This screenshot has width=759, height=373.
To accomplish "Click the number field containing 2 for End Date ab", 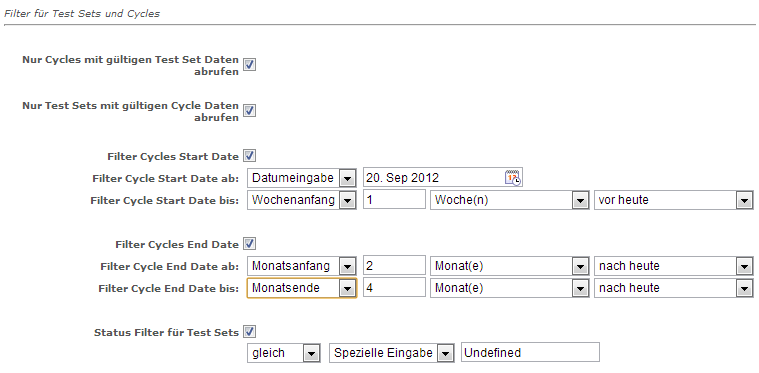I will [x=395, y=266].
